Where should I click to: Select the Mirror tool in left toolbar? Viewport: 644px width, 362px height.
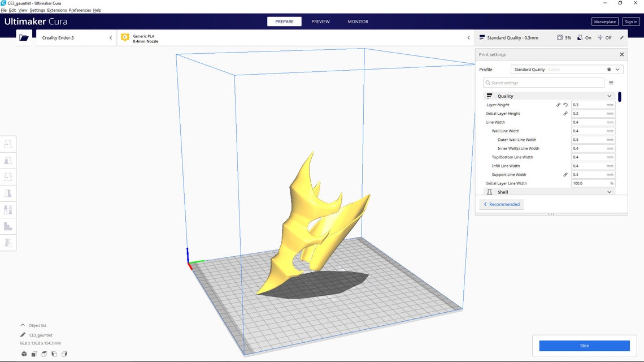click(8, 193)
